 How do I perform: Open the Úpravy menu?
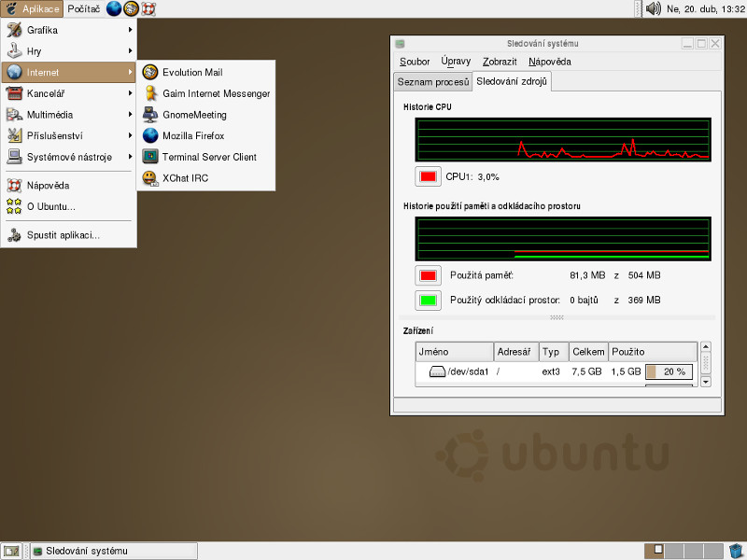(x=456, y=62)
